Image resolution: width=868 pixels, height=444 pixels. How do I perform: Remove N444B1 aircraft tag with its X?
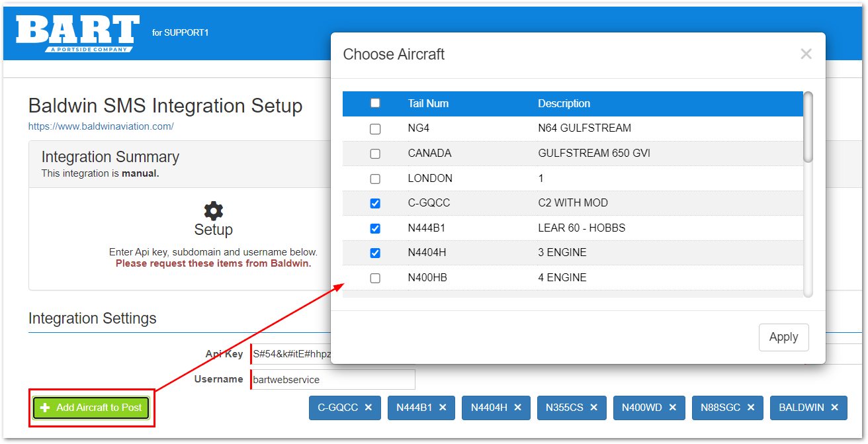[x=443, y=408]
